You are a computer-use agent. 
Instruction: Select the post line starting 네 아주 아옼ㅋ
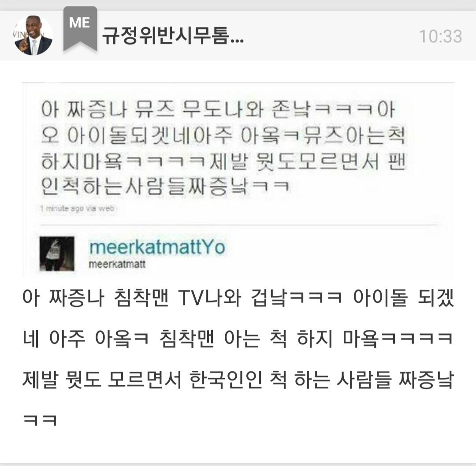[x=238, y=339]
